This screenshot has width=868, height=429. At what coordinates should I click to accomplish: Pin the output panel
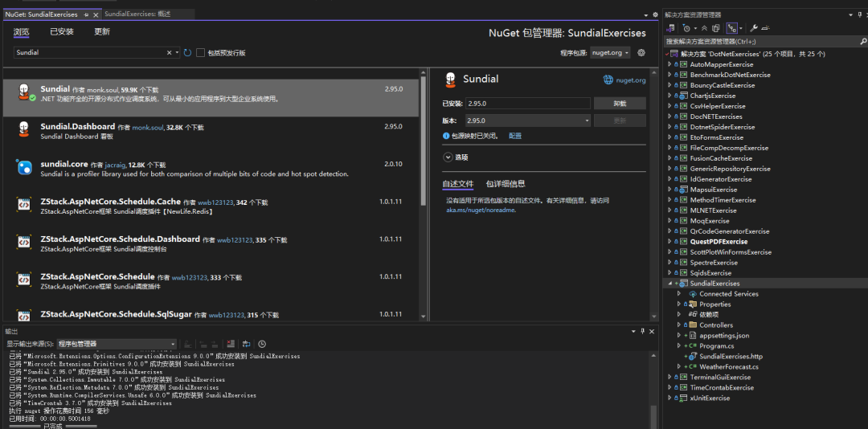(x=643, y=331)
